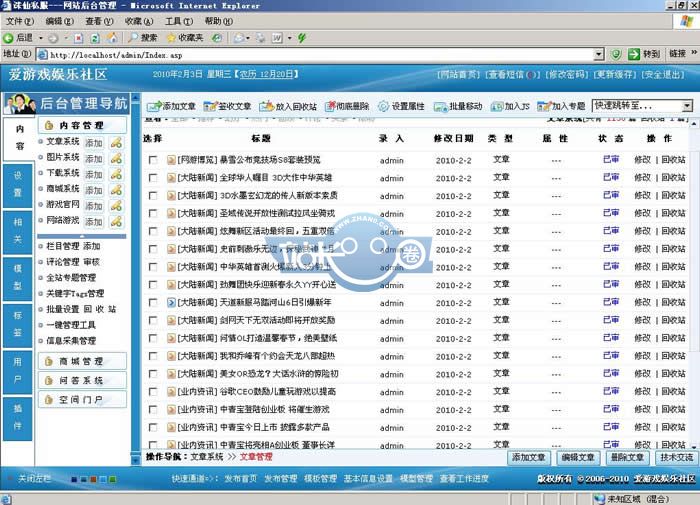
Task: Collapse the content list via the small up-arrow bar
Action: point(82,236)
